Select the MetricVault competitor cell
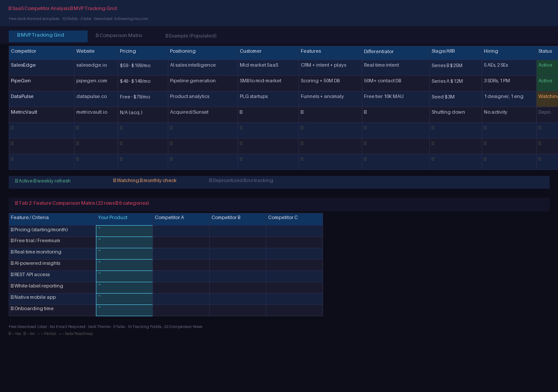 click(x=41, y=115)
